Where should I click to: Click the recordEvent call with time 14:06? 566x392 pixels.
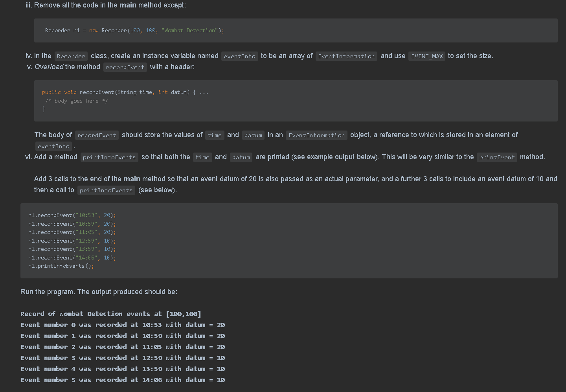click(72, 258)
